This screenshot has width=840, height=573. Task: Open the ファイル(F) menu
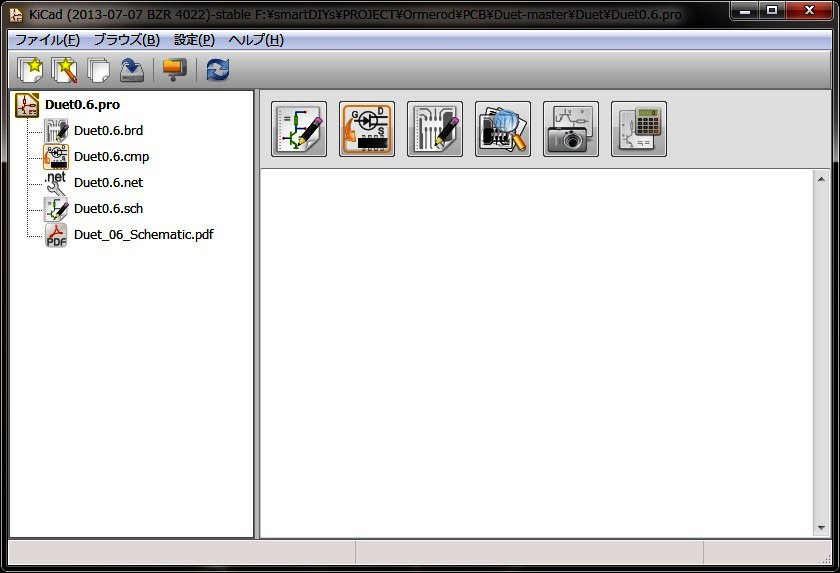(47, 40)
